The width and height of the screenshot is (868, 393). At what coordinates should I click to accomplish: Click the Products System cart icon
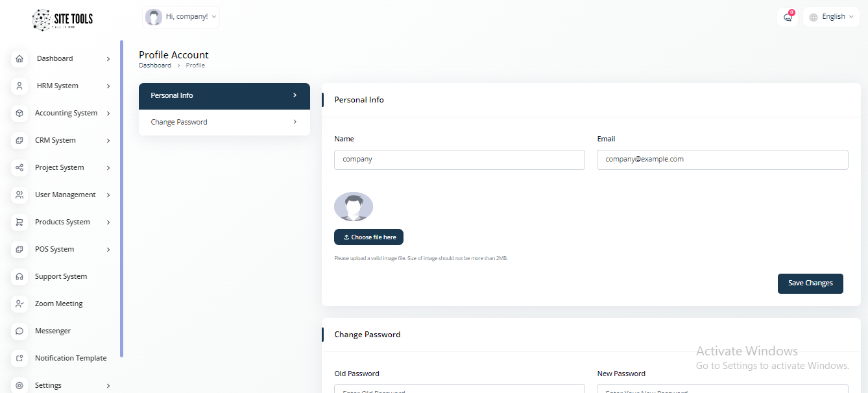click(19, 222)
